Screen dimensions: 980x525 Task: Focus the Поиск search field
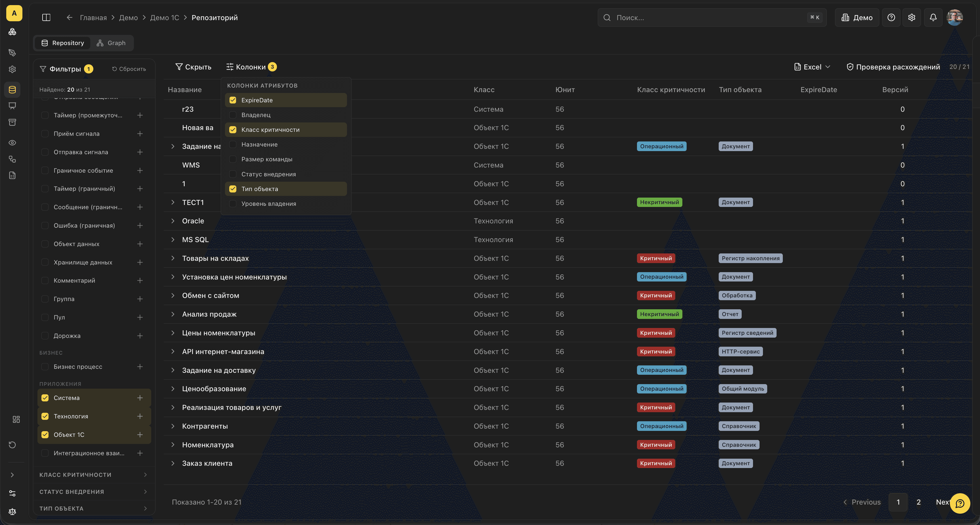tap(712, 18)
